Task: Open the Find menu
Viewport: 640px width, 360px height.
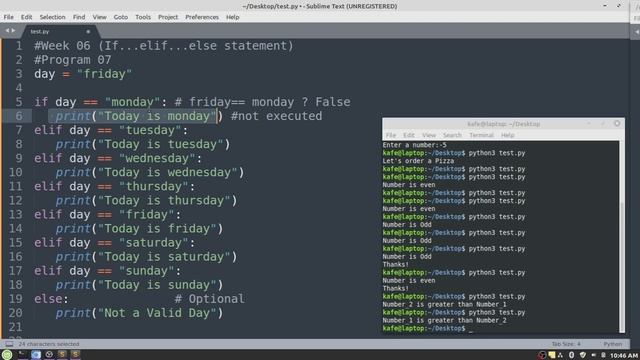Action: (x=79, y=17)
